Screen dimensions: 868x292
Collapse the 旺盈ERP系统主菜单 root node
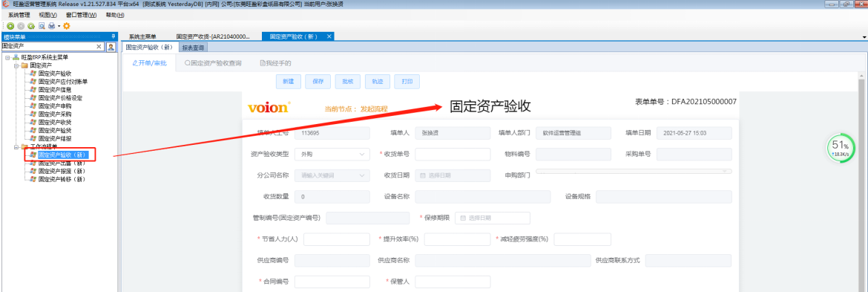(7, 58)
